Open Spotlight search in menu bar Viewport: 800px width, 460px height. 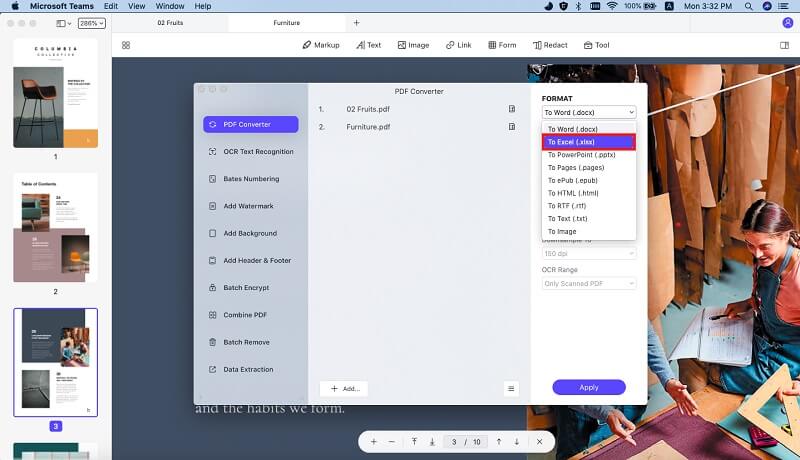(748, 6)
